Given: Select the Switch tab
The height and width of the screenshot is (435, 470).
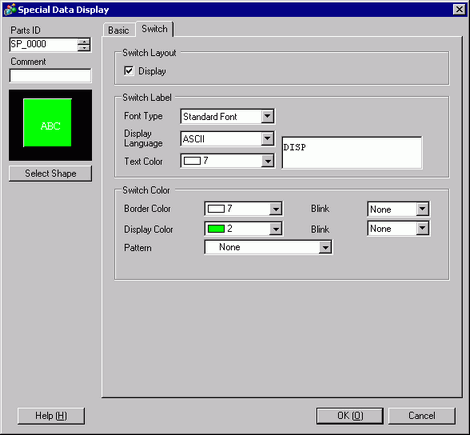Looking at the screenshot, I should click(x=154, y=29).
